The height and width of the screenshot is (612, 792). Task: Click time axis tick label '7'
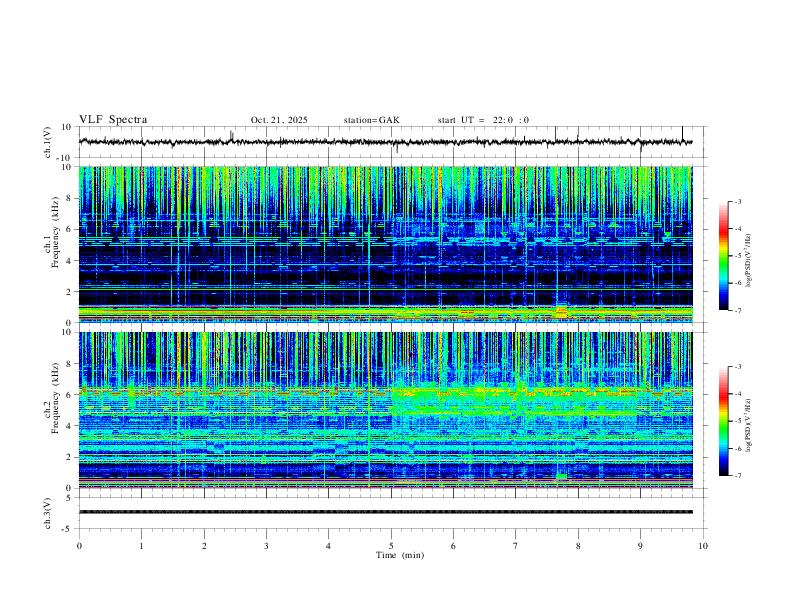click(516, 546)
